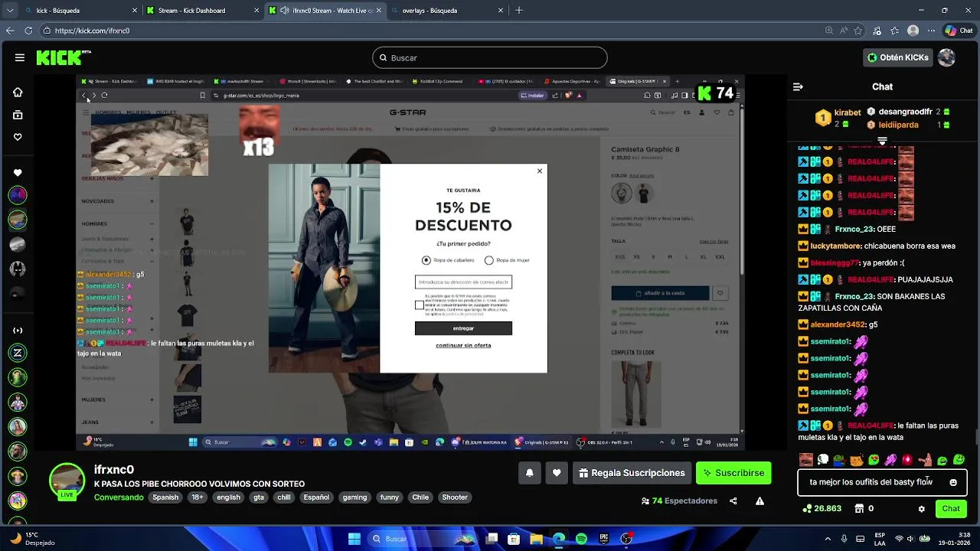
Task: Open a new browser tab
Action: (x=519, y=11)
